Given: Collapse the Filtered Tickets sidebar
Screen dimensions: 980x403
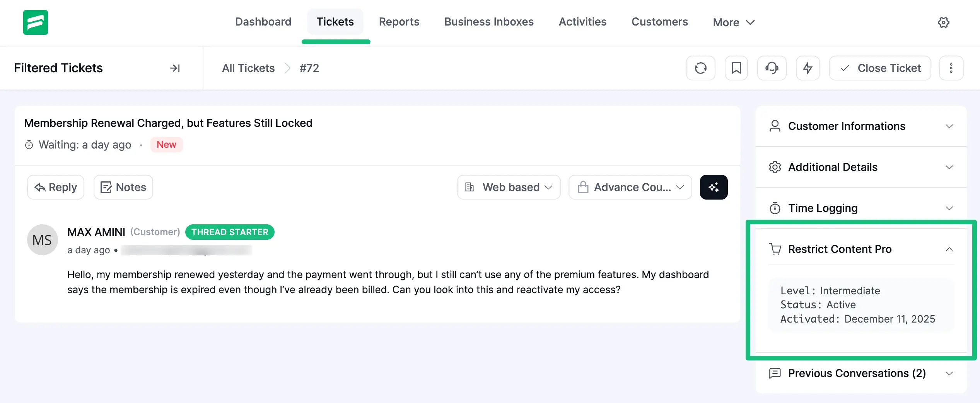Looking at the screenshot, I should (x=175, y=68).
